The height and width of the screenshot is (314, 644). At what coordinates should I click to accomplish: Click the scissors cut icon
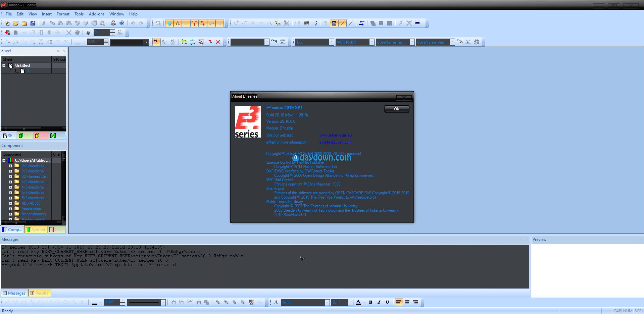click(44, 23)
